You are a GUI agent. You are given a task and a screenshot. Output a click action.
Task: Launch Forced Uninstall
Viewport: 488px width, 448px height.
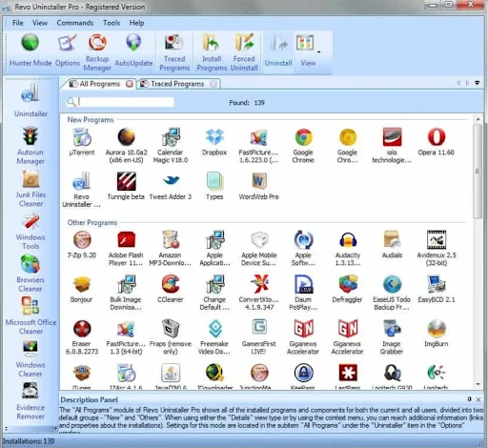pyautogui.click(x=244, y=52)
